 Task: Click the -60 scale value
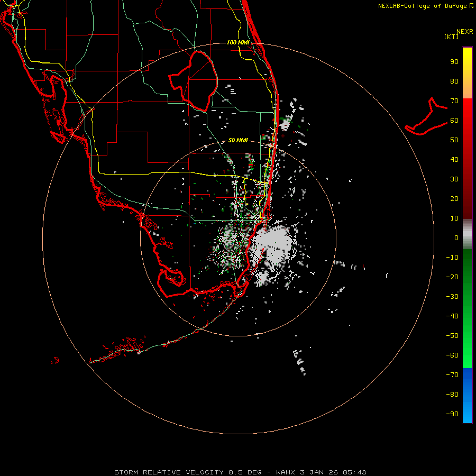[x=452, y=355]
